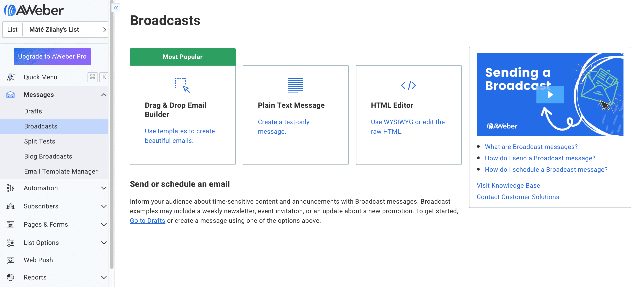Click the Reports pie chart icon

pyautogui.click(x=10, y=277)
